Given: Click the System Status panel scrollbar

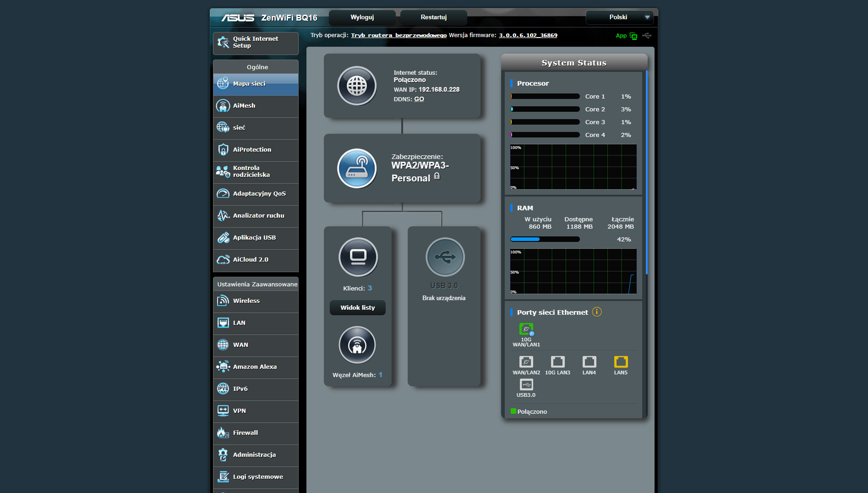Looking at the screenshot, I should tap(647, 173).
